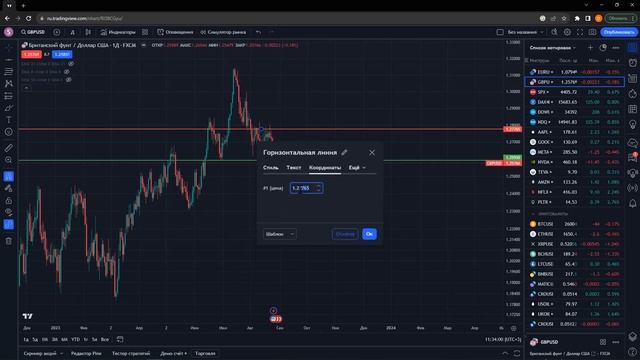The width and height of the screenshot is (640, 360).
Task: Select the ruler measure tool
Action: [x=9, y=148]
